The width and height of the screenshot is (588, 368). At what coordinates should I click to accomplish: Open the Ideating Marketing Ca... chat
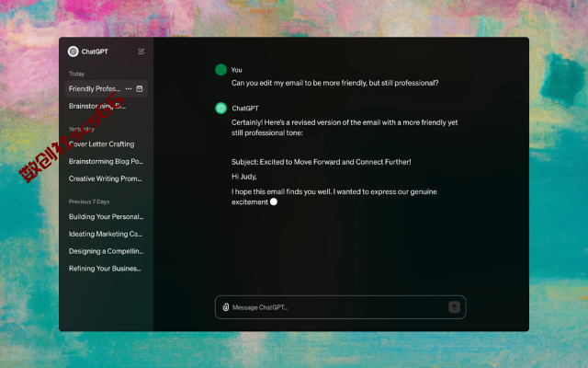(x=106, y=234)
